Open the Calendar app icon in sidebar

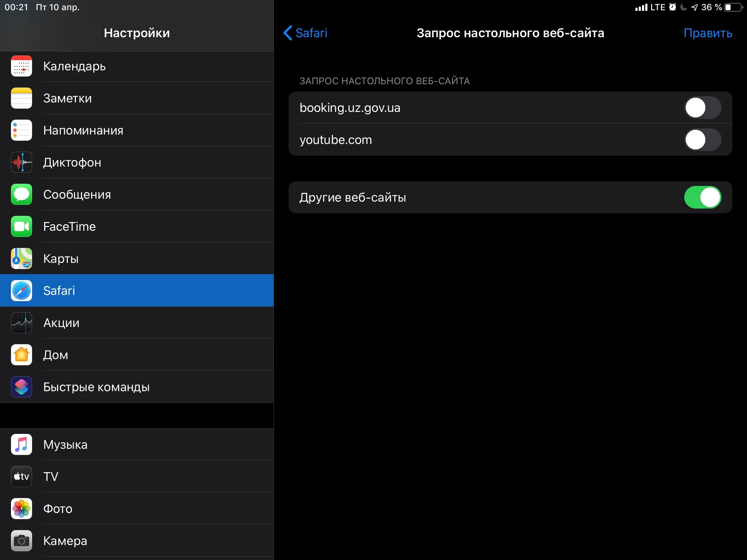click(x=22, y=66)
